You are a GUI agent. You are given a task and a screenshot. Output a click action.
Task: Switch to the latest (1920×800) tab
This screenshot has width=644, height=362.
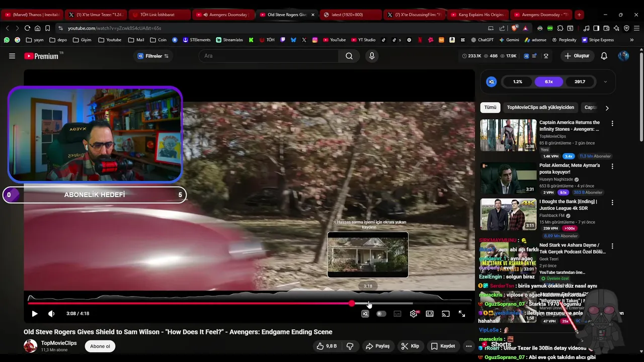click(350, 15)
